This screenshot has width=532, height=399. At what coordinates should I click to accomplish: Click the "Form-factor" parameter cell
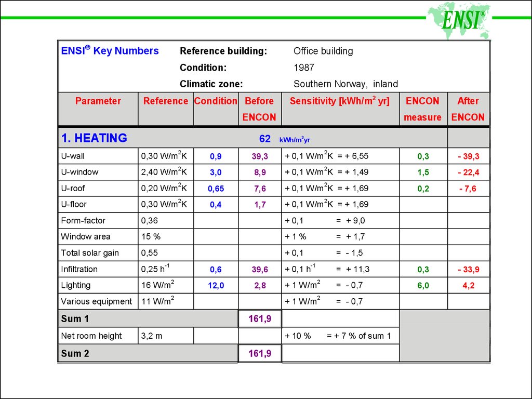[x=98, y=220]
